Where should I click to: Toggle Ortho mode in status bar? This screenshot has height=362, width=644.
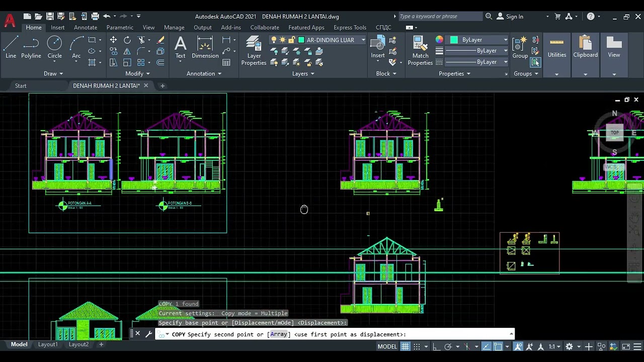coord(436,346)
